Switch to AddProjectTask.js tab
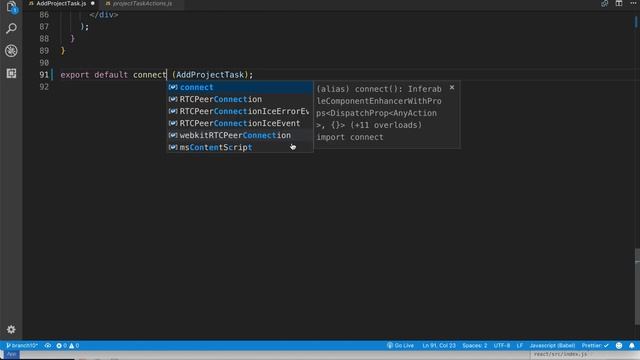 click(60, 3)
